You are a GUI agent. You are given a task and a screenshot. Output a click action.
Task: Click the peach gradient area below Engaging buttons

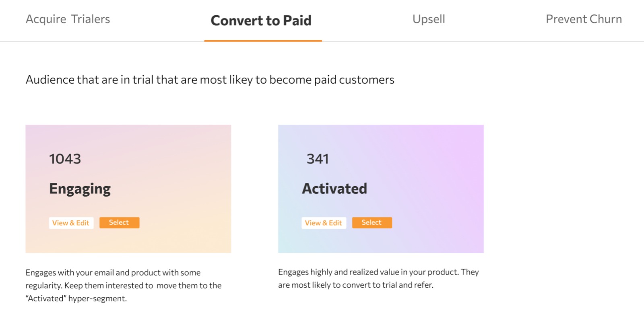coord(128,241)
